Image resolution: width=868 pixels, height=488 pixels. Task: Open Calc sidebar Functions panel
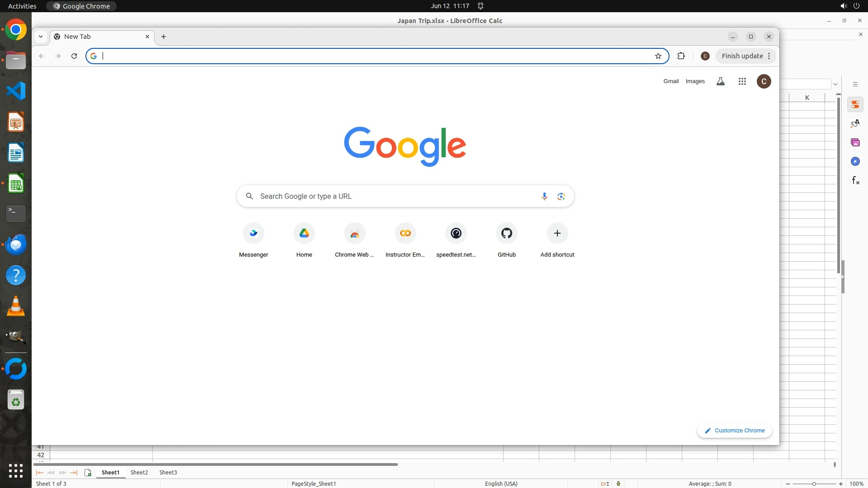tap(855, 181)
